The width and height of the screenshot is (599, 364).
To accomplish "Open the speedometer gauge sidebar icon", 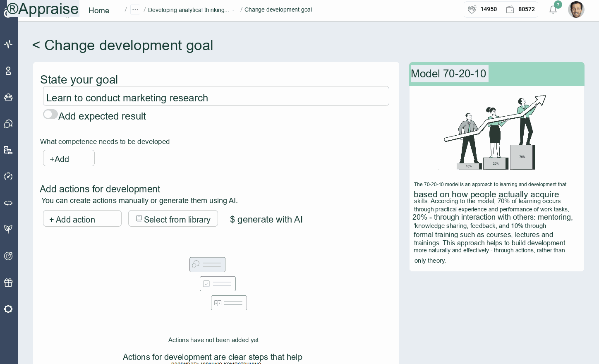I will pos(8,177).
